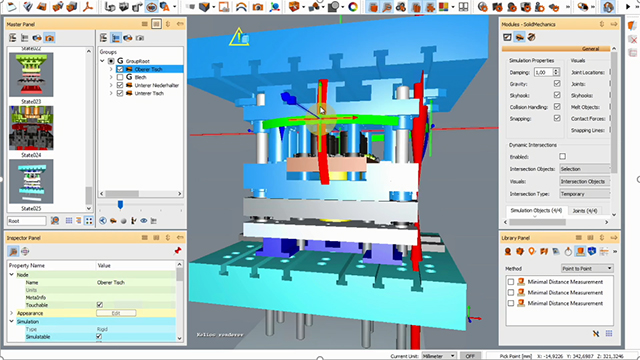Select the State024 thumbnail
640x360 pixels.
click(x=31, y=128)
